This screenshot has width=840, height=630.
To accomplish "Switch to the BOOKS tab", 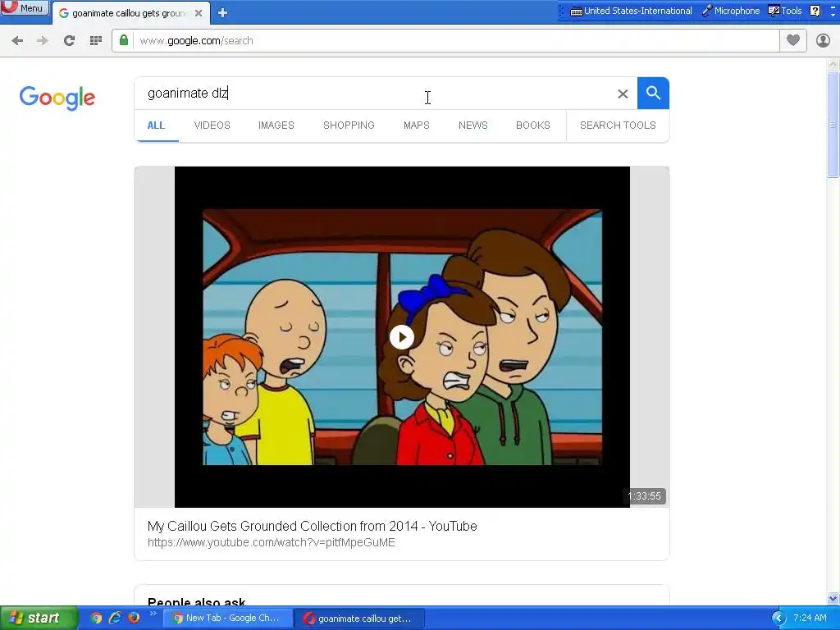I will [533, 126].
